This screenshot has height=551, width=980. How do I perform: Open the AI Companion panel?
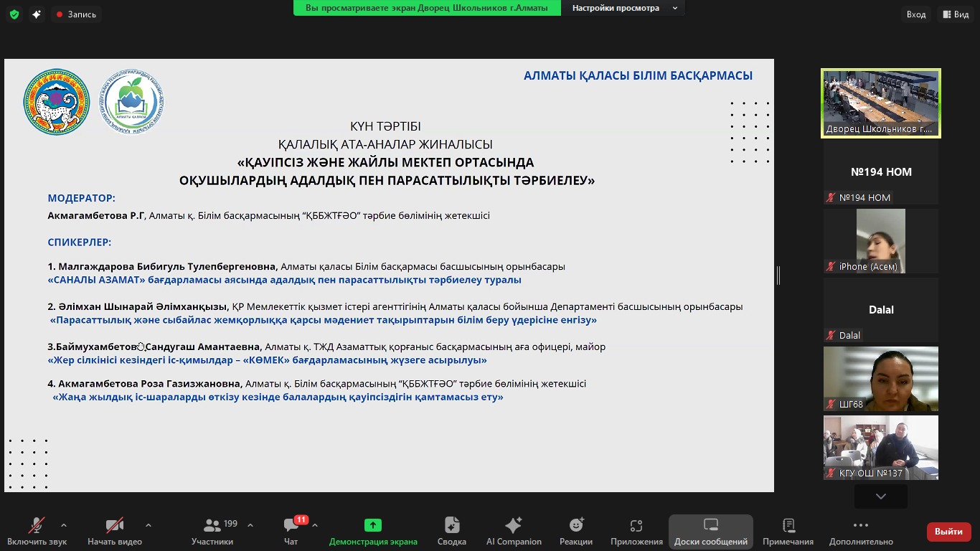(513, 531)
